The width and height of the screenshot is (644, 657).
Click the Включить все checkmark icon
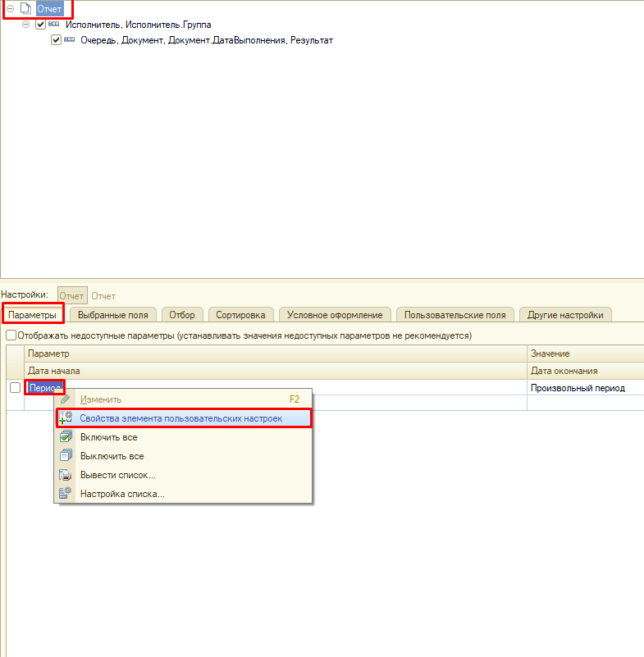tap(66, 436)
